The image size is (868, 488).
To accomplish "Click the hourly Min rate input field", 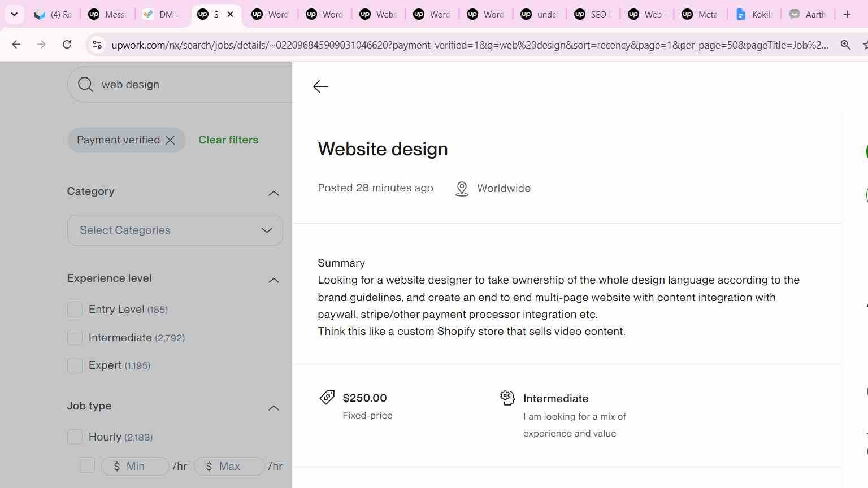I will click(x=135, y=467).
